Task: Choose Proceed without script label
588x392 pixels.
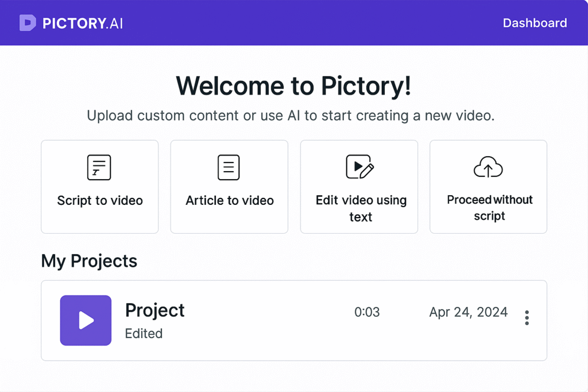Action: (x=489, y=208)
